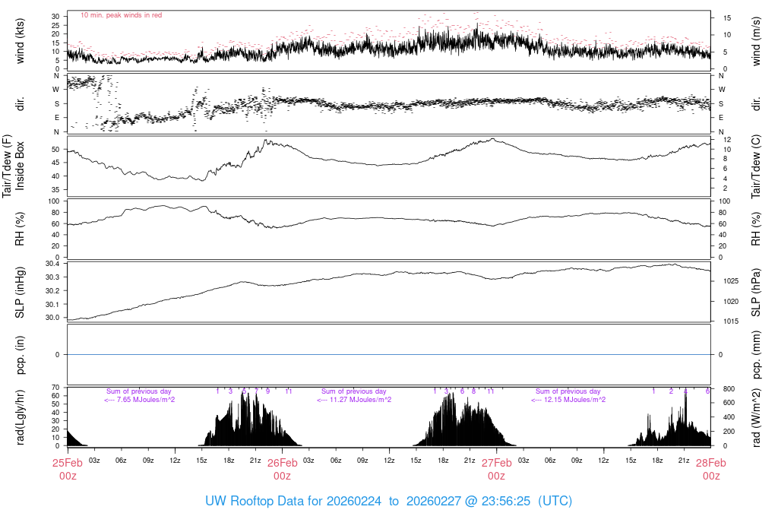The width and height of the screenshot is (778, 532).
Task: Select the left 'RH (%)' axis label
Action: (x=20, y=229)
